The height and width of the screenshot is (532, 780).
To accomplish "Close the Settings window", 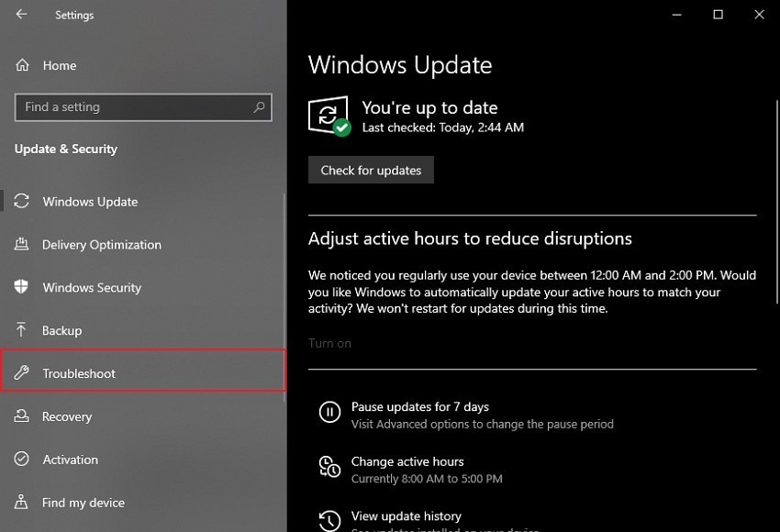I will [759, 15].
